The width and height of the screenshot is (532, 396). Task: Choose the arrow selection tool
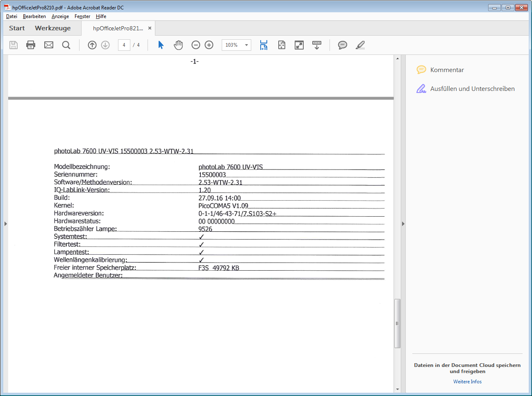[161, 45]
